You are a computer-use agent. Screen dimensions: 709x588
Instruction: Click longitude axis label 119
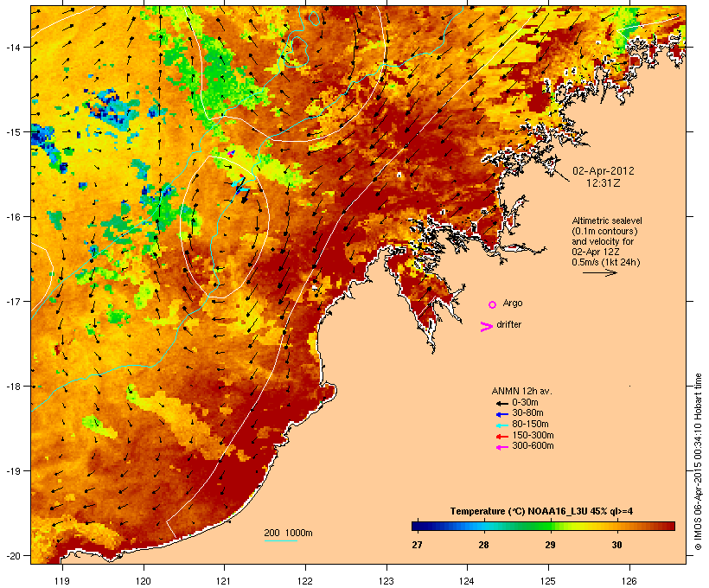62,581
